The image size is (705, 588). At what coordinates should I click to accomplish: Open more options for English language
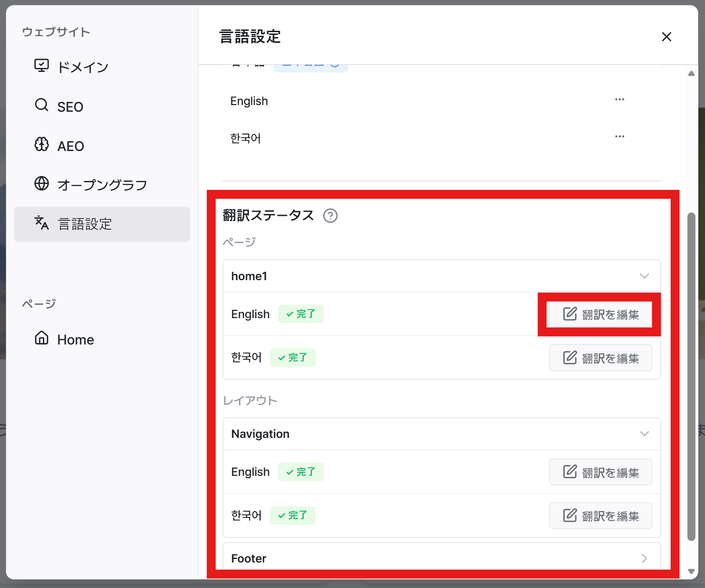620,99
